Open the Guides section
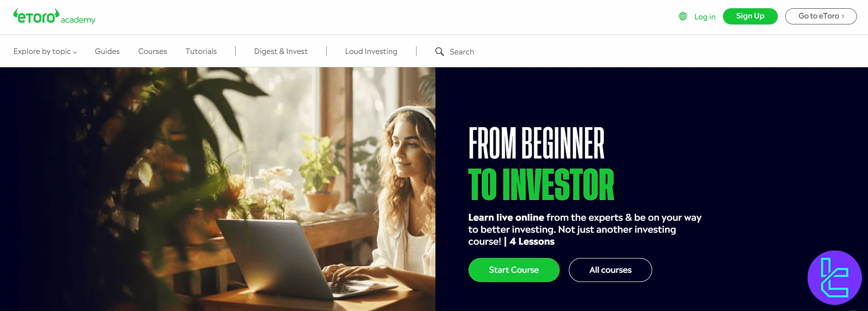Screen dimensions: 868x311 click(x=107, y=51)
